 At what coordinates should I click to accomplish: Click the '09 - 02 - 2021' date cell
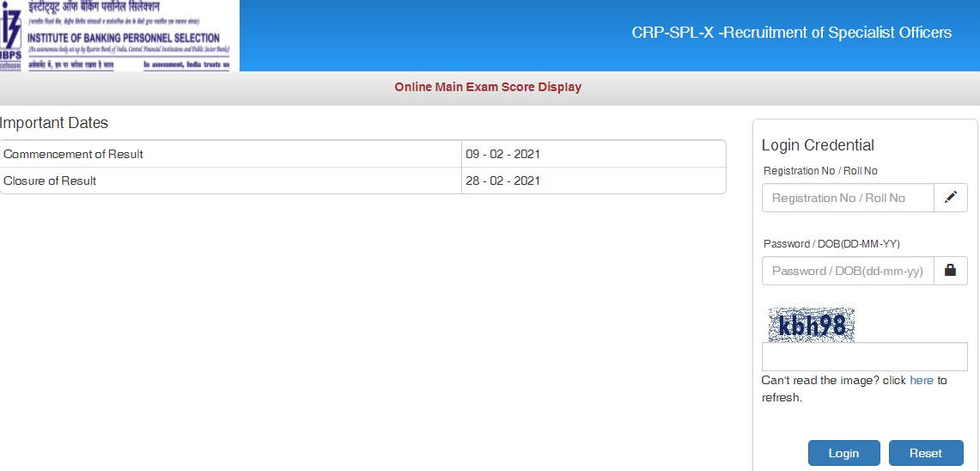pyautogui.click(x=593, y=154)
